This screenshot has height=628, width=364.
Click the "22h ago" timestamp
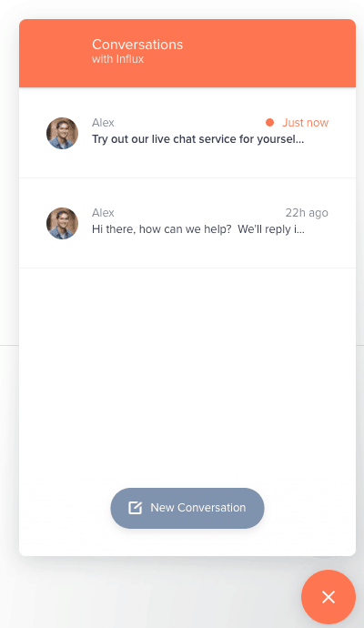[x=307, y=213]
